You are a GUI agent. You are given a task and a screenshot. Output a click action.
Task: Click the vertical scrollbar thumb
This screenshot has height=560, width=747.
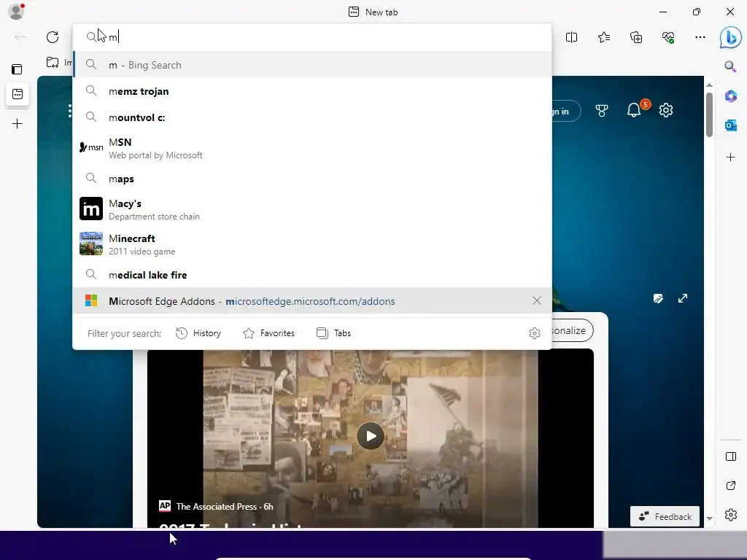709,114
